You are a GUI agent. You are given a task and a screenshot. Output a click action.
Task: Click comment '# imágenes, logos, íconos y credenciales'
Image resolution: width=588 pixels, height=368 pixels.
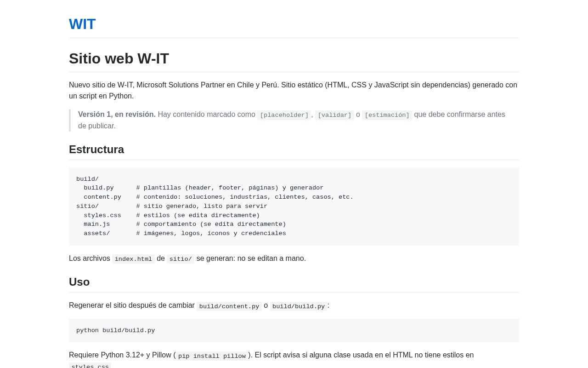(x=211, y=233)
